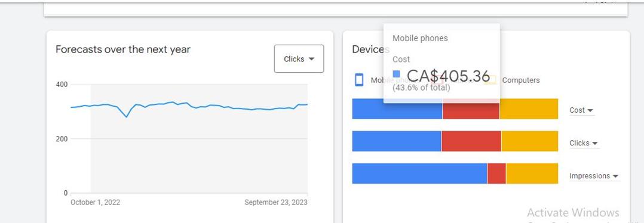Open the Impressions metric dropdown
This screenshot has width=644, height=223.
tap(594, 176)
